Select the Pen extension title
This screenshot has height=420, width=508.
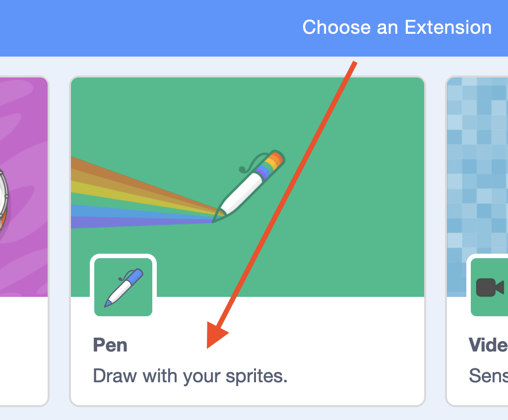pyautogui.click(x=110, y=345)
